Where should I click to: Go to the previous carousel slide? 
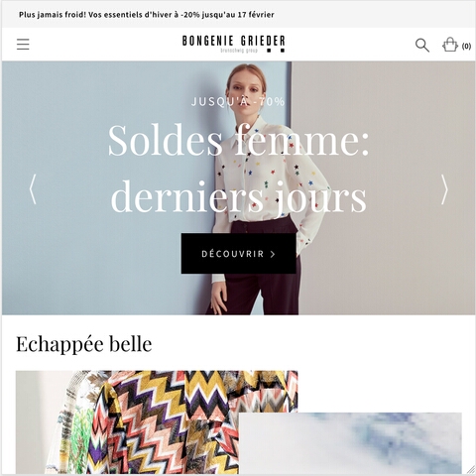(x=33, y=189)
